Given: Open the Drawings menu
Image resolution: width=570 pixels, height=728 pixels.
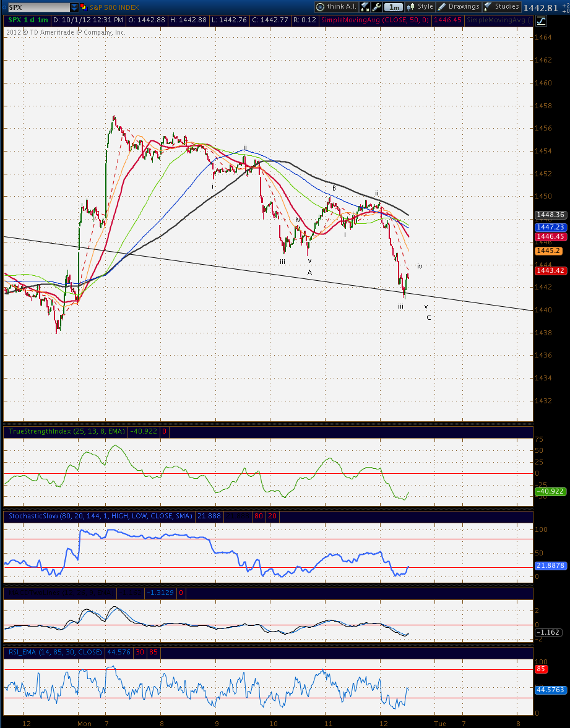Looking at the screenshot, I should tap(458, 7).
